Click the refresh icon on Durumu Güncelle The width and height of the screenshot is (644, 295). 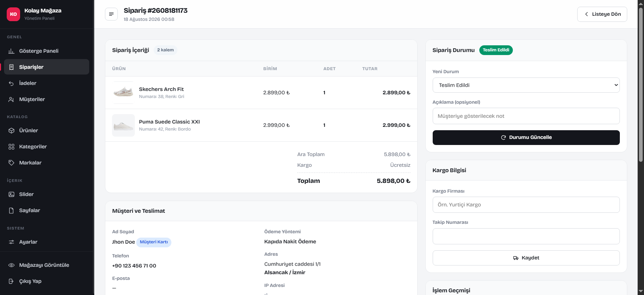(x=503, y=138)
